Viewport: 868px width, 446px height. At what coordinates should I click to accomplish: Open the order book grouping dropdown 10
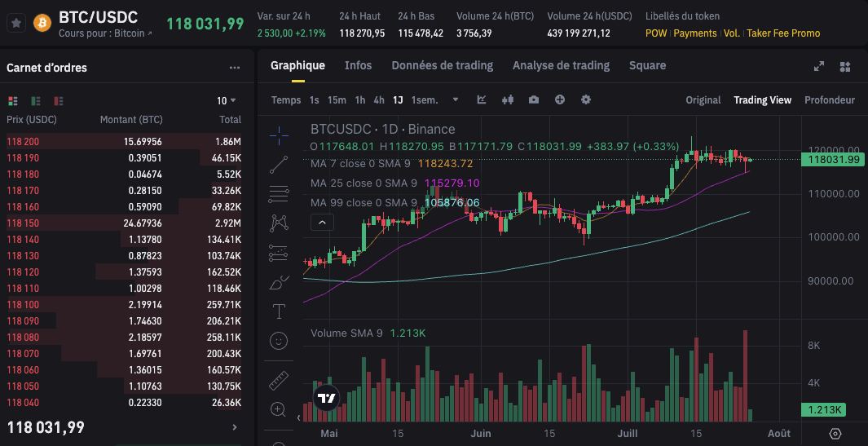[x=227, y=101]
